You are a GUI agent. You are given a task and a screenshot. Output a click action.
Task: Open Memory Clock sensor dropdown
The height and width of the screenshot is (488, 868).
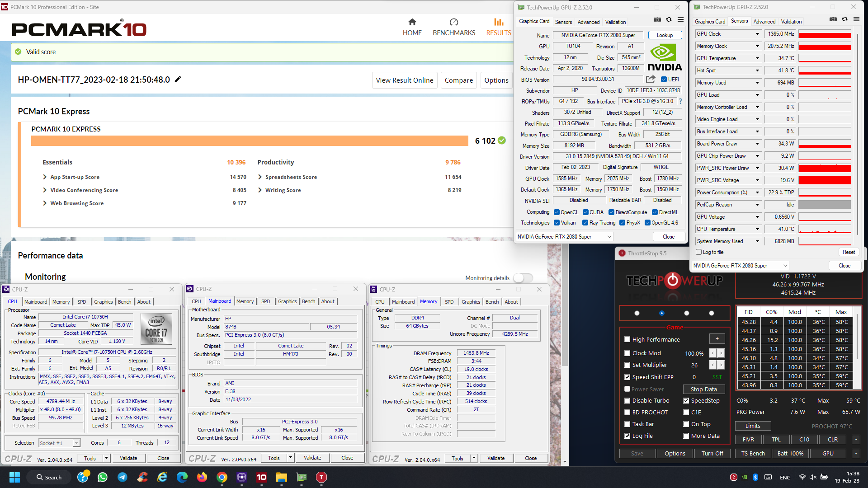click(x=757, y=46)
